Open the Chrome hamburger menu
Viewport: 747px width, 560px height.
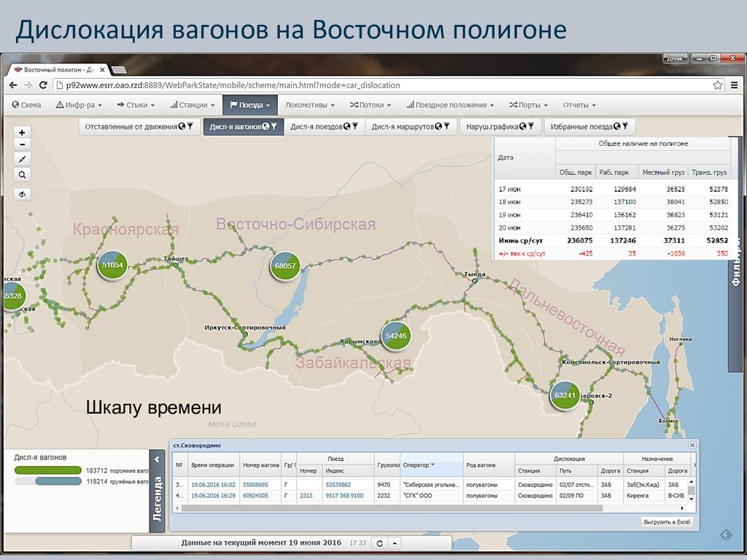[x=734, y=85]
